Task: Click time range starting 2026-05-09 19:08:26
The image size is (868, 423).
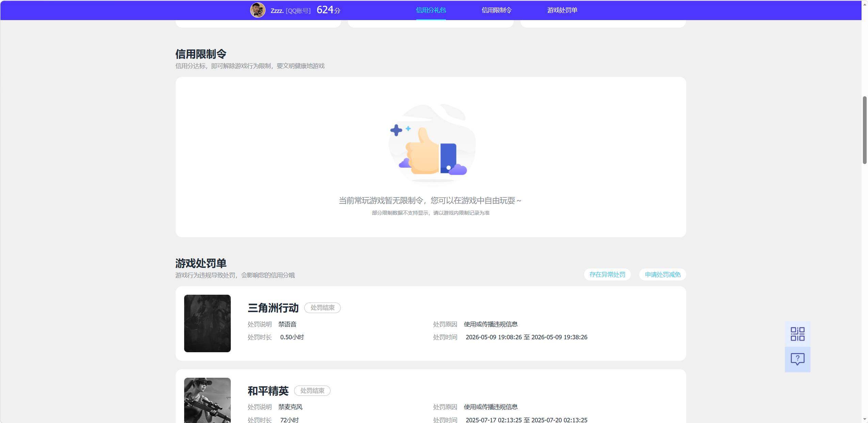Action: (x=526, y=337)
